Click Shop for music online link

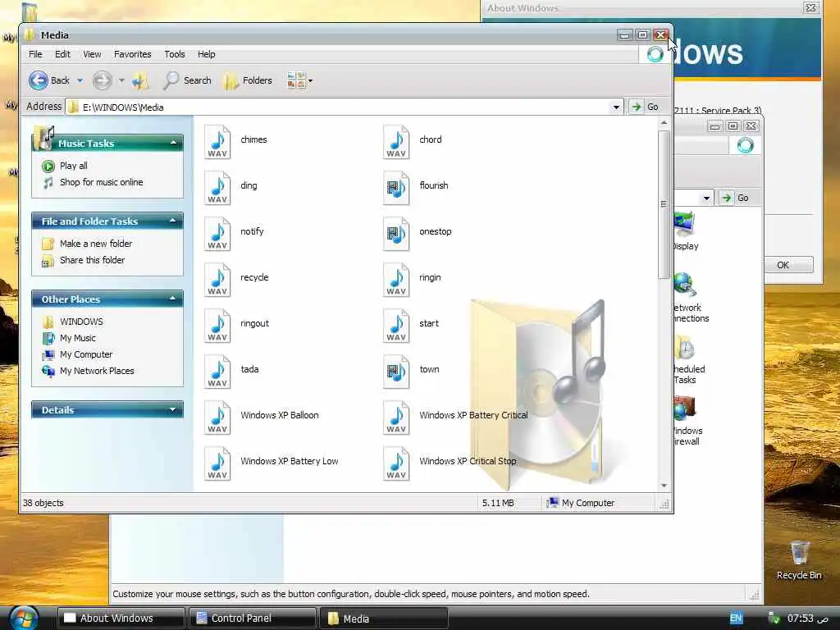click(101, 182)
